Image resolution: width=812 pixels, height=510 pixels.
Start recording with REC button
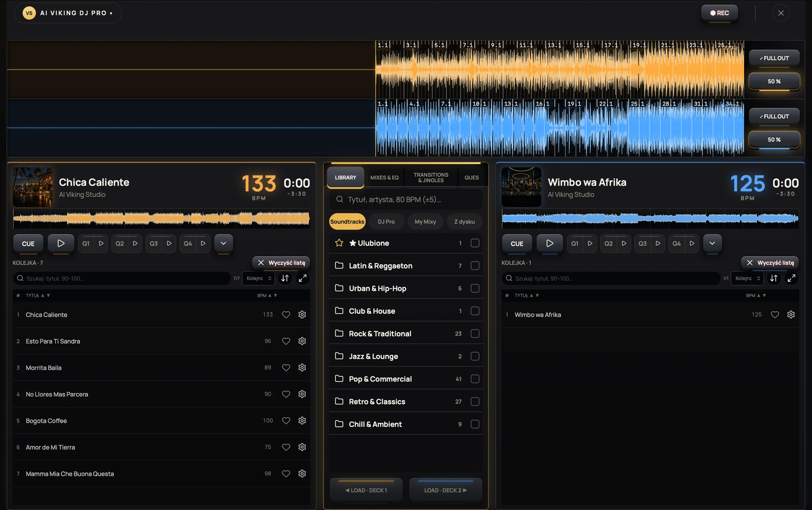(x=719, y=13)
